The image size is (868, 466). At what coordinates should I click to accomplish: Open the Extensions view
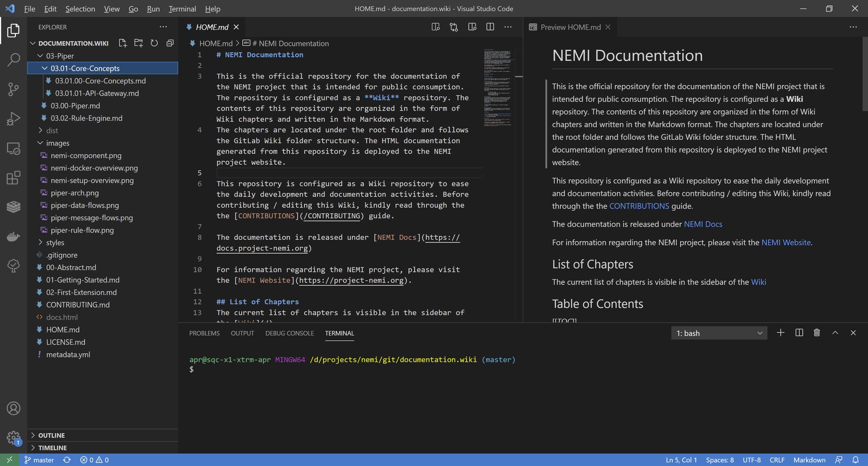pyautogui.click(x=14, y=177)
